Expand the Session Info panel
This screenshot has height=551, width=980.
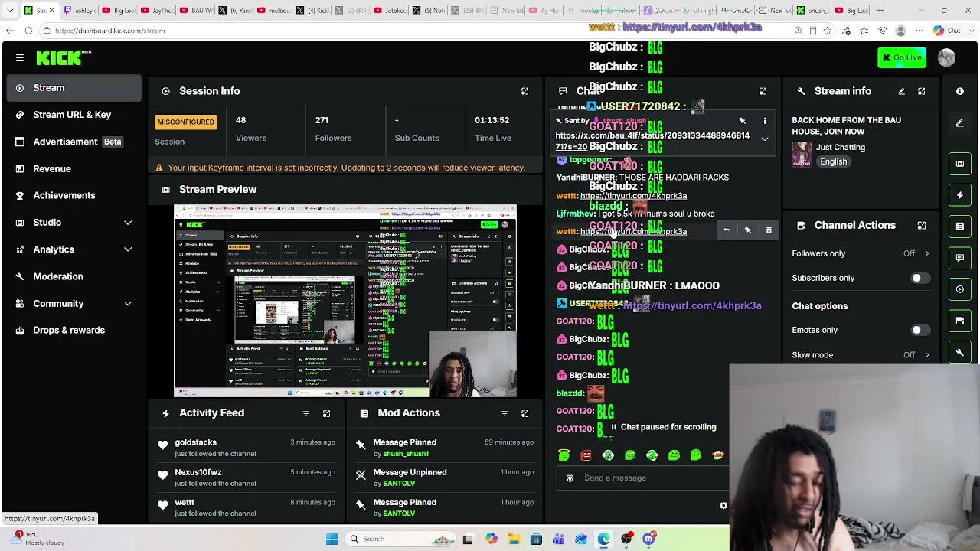[525, 91]
